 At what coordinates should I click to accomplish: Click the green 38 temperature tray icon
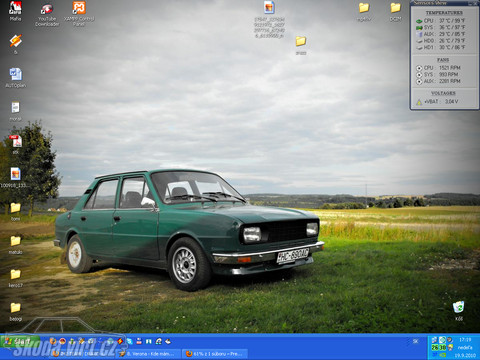point(442,347)
